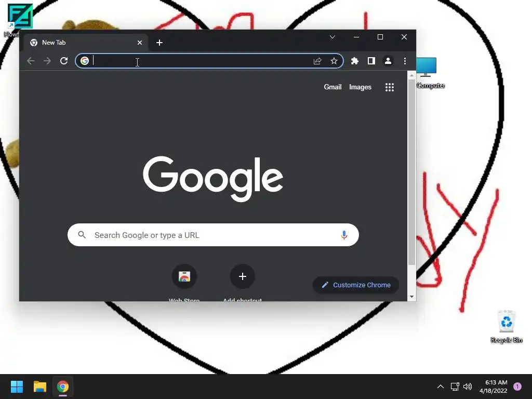Viewport: 532px width, 399px height.
Task: Open the notification badge showing 1
Action: [517, 387]
